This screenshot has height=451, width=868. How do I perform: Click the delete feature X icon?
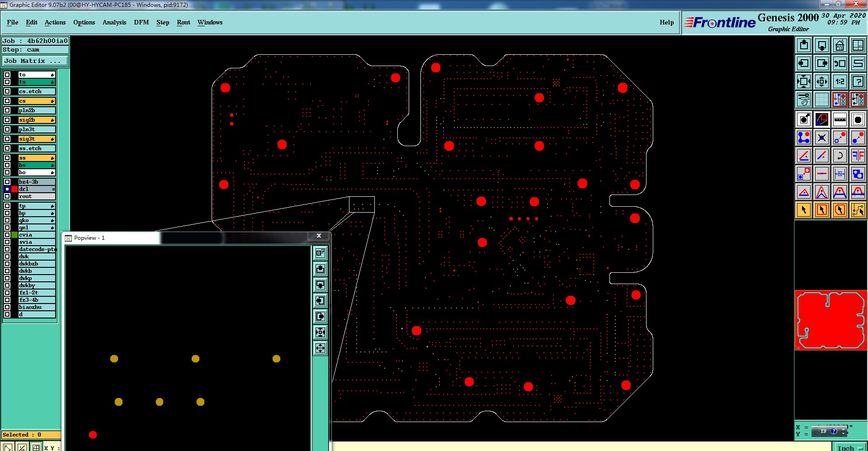pyautogui.click(x=822, y=138)
